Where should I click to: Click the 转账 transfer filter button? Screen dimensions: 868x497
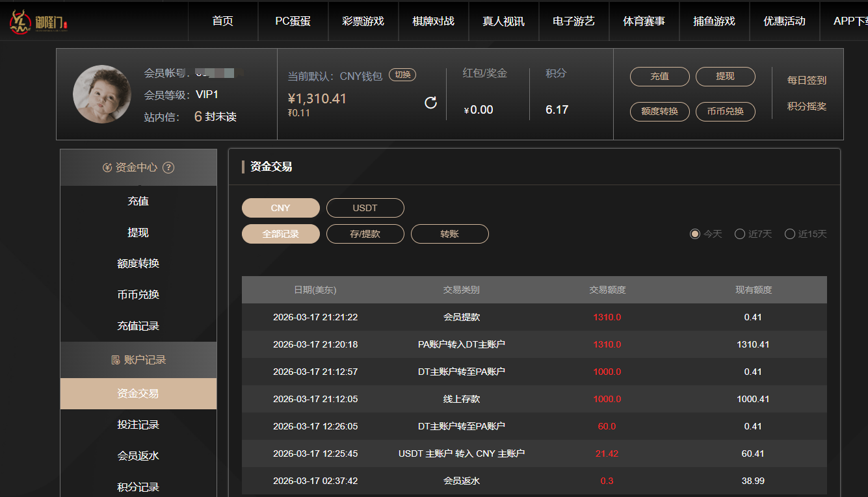449,234
